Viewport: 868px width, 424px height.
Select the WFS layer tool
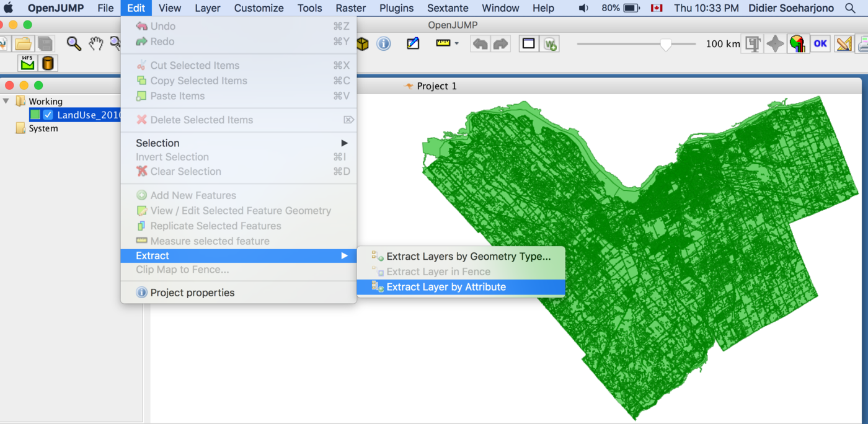(x=27, y=63)
